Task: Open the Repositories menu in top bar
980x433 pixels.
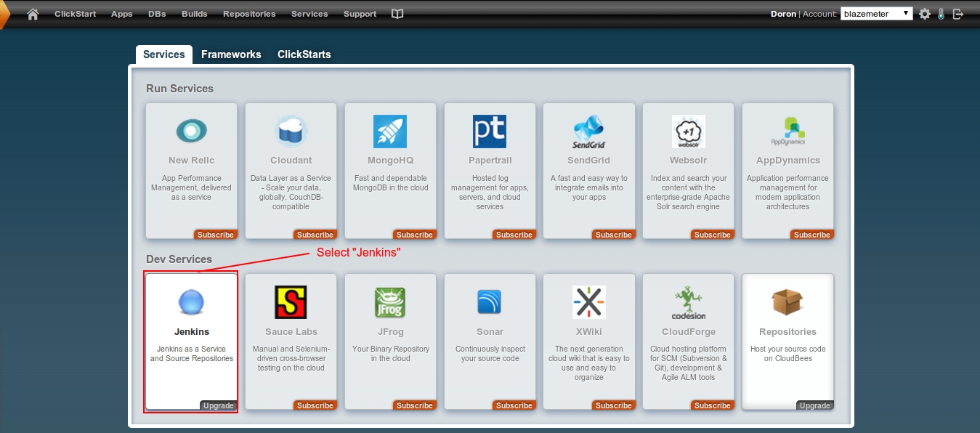Action: [249, 14]
